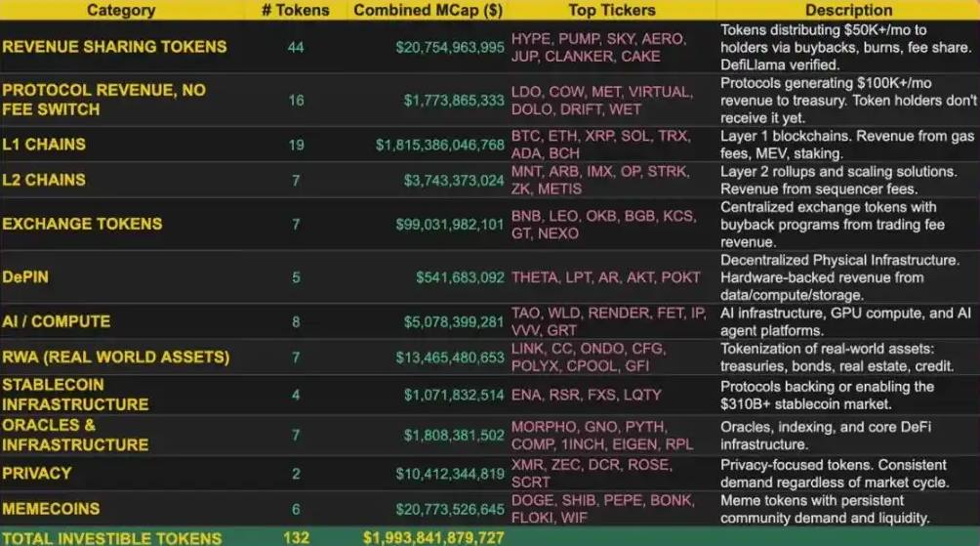Image resolution: width=980 pixels, height=546 pixels.
Task: Click the TOTAL INVESTIBLE TOKENS cell
Action: click(112, 538)
